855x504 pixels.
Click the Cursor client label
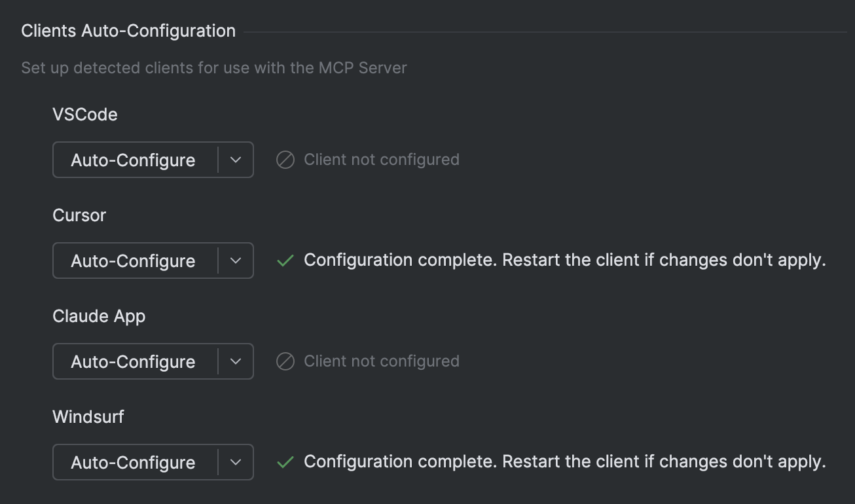click(x=79, y=215)
